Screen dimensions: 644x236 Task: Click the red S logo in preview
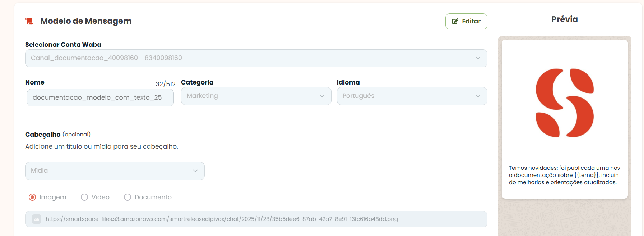pyautogui.click(x=565, y=103)
